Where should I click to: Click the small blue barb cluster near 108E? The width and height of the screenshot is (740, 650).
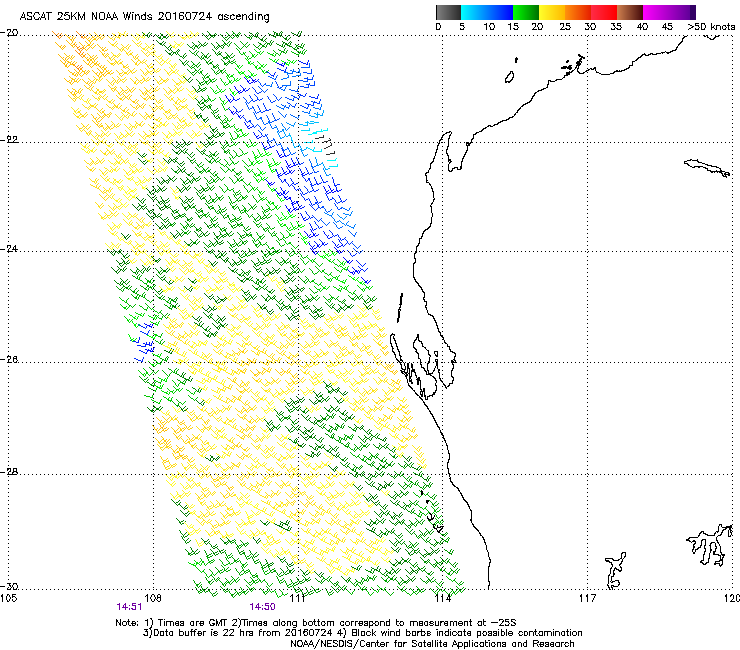(143, 342)
